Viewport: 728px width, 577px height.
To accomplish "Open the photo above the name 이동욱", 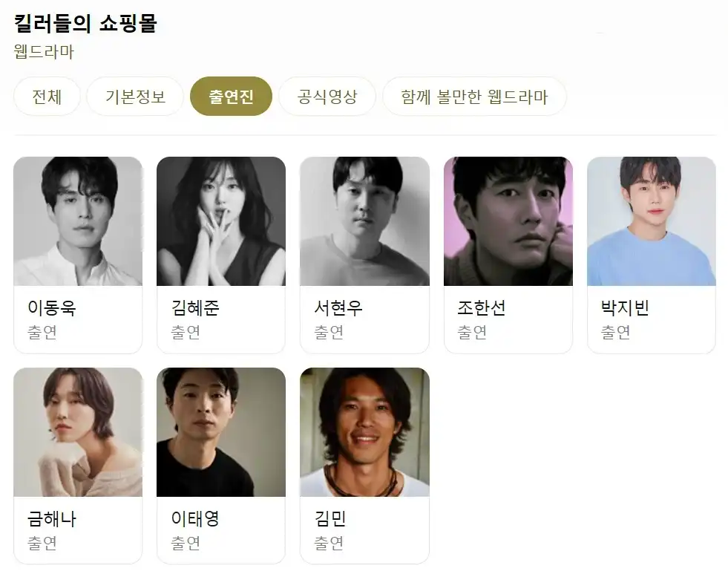I will pyautogui.click(x=78, y=221).
